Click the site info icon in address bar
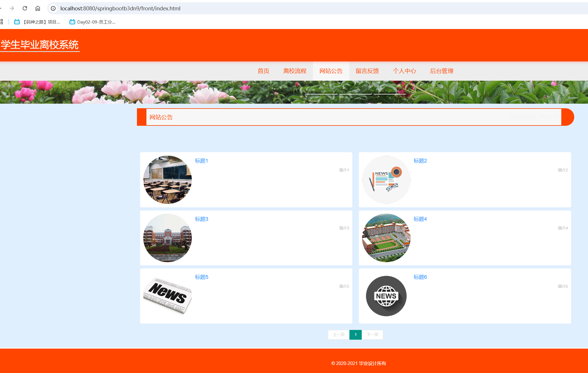The width and height of the screenshot is (588, 373). pos(53,8)
